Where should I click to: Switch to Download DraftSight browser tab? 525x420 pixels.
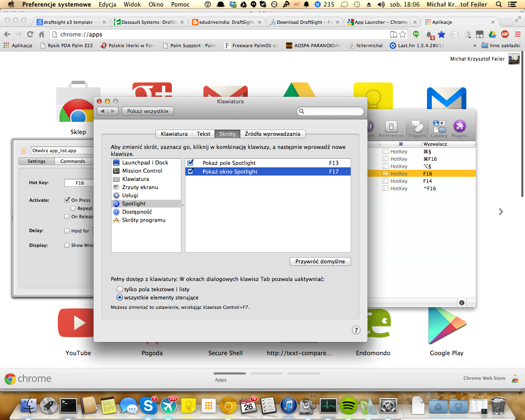click(x=304, y=22)
